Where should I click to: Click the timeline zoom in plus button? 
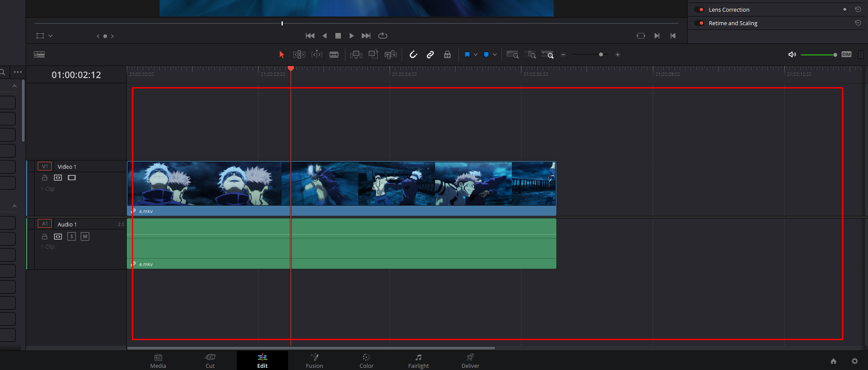[x=618, y=55]
